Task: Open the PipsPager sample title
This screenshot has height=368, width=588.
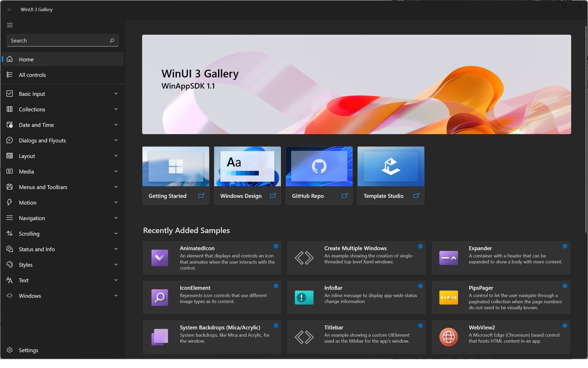Action: coord(481,288)
